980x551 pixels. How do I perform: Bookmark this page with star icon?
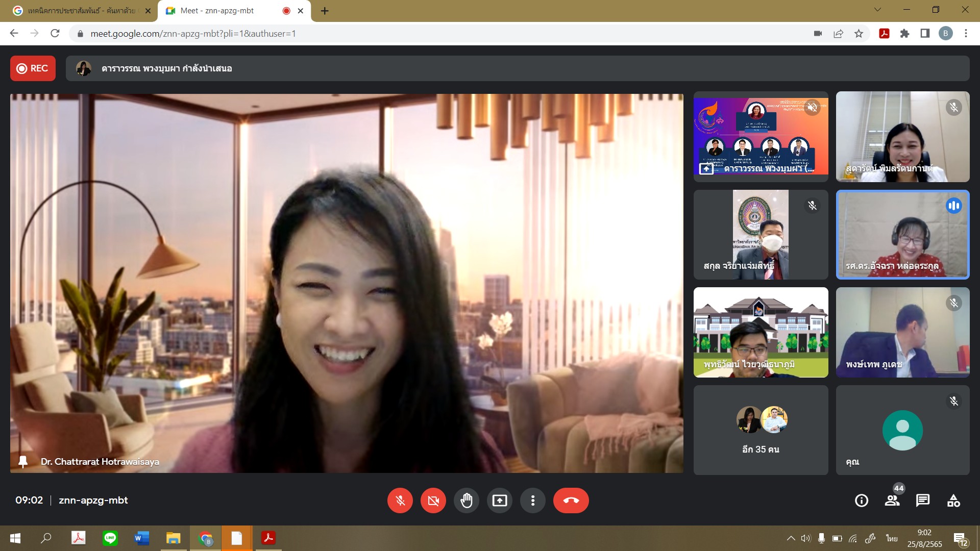859,34
